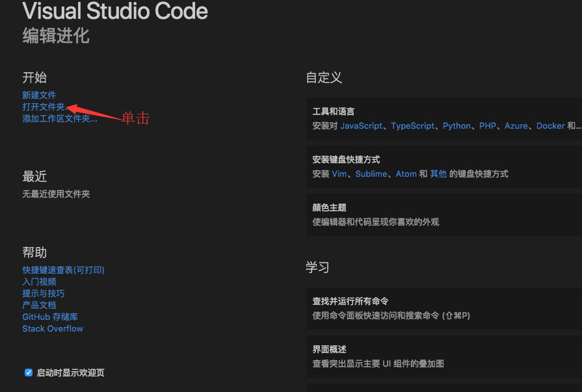The height and width of the screenshot is (392, 582).
Task: Click the 新建文件 link to create a file
Action: [39, 95]
